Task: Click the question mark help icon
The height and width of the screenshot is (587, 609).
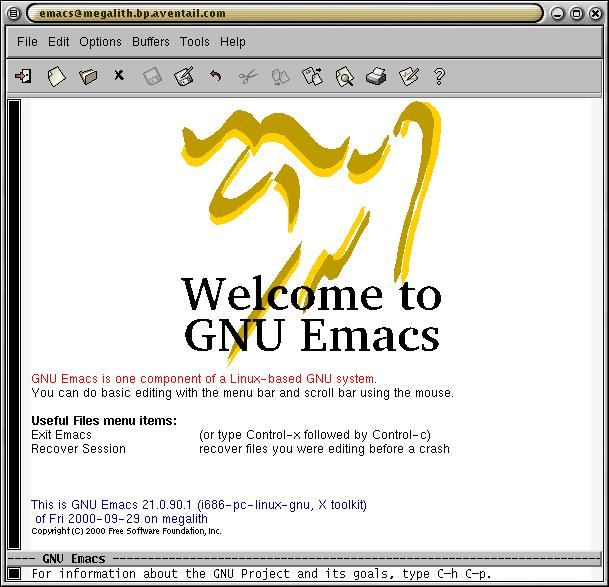Action: coord(439,76)
